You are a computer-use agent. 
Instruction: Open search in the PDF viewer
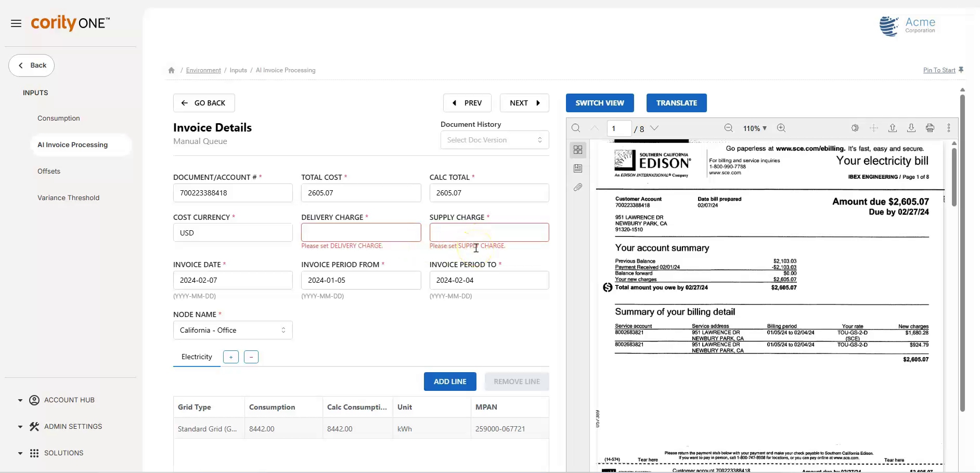[x=575, y=128]
